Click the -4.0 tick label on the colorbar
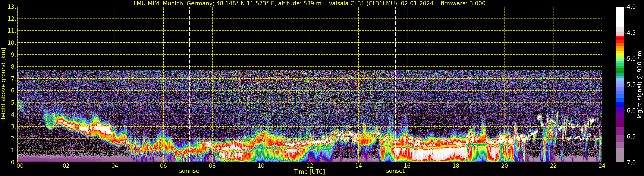644x176 pixels. [x=630, y=7]
